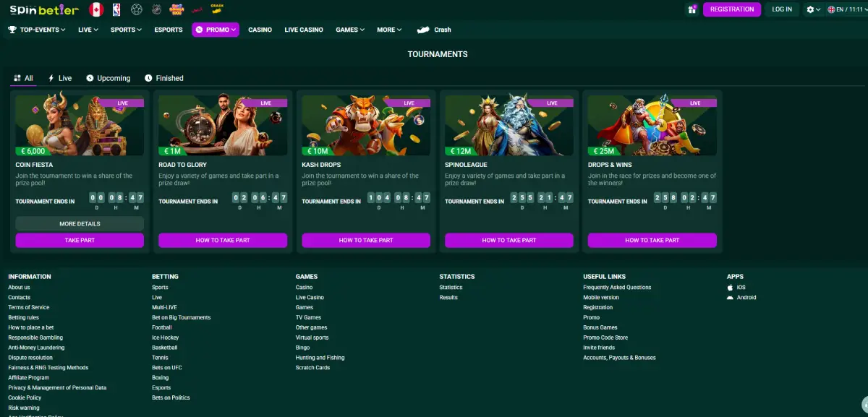Open the ESPORTS menu item
This screenshot has width=868, height=417.
tap(169, 30)
